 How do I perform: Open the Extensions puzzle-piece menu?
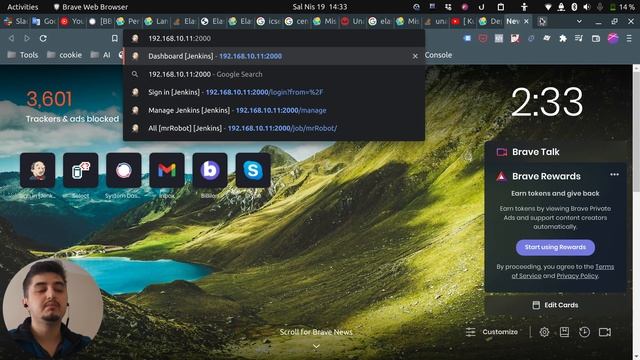click(563, 38)
